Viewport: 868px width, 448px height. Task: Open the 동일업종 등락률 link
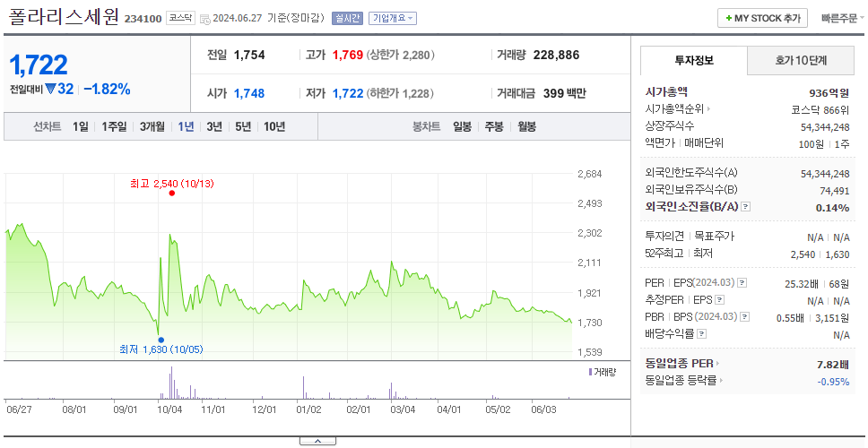click(x=684, y=381)
